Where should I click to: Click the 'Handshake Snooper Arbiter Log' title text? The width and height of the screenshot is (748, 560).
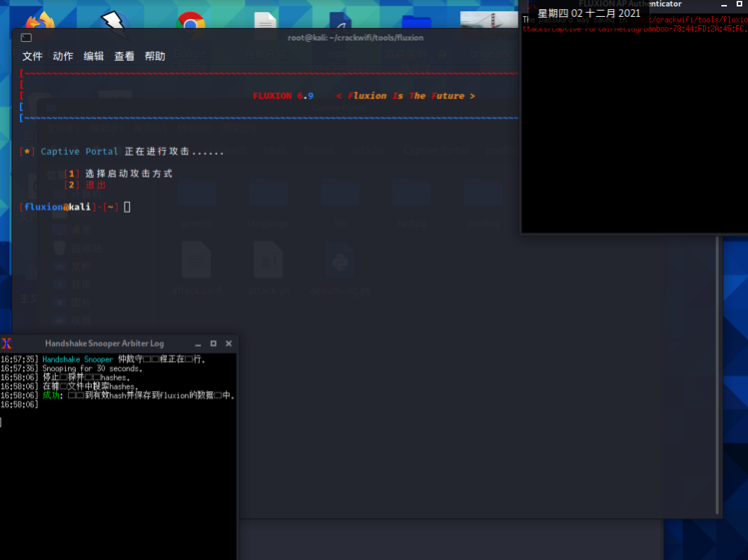point(105,343)
